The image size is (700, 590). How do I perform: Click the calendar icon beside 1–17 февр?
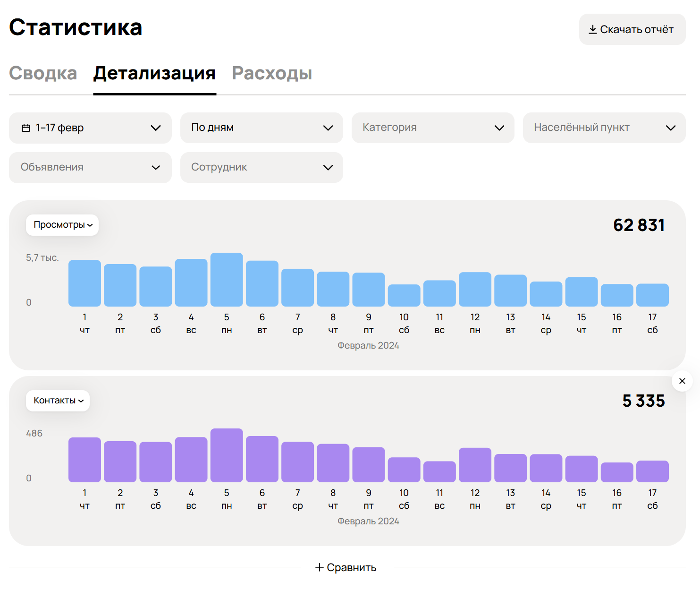pyautogui.click(x=26, y=128)
